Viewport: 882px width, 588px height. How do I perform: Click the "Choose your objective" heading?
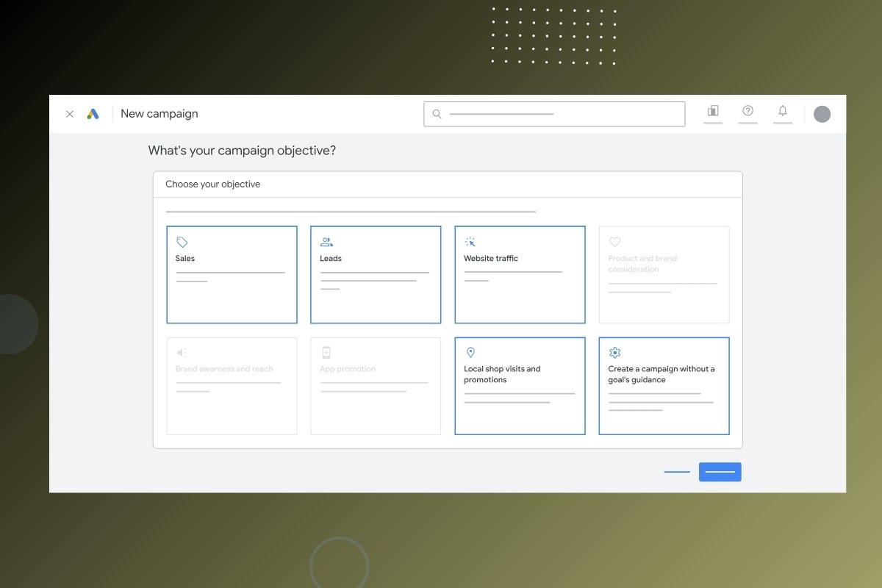[212, 184]
